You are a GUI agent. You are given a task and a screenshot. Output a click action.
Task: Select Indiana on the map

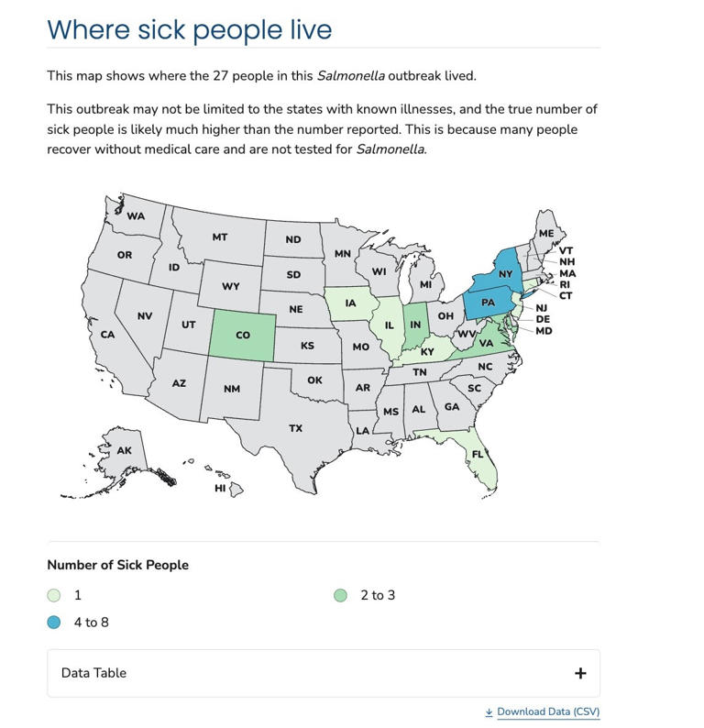tap(415, 325)
